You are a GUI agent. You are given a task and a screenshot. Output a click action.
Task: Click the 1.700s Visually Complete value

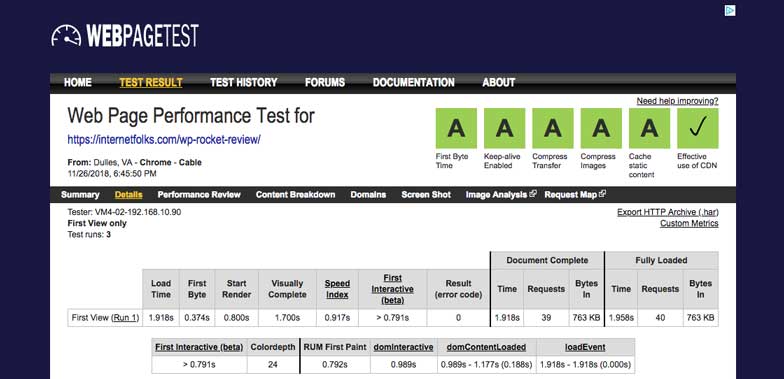(287, 318)
